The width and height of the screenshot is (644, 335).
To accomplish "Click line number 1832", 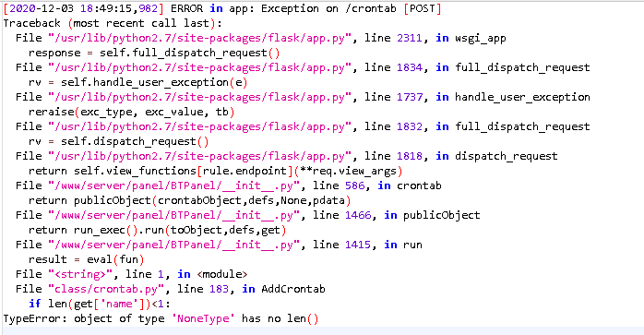I will (x=410, y=127).
